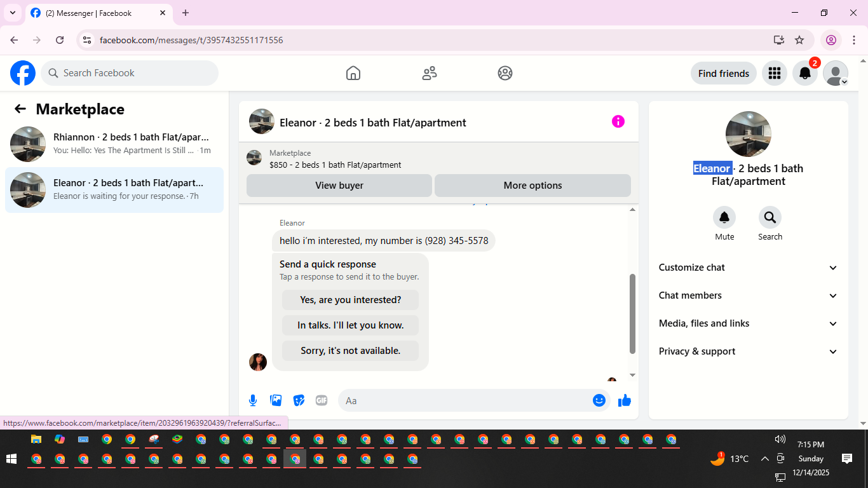Show hidden system tray icons chevron
Screen dimensions: 868x488
765,459
